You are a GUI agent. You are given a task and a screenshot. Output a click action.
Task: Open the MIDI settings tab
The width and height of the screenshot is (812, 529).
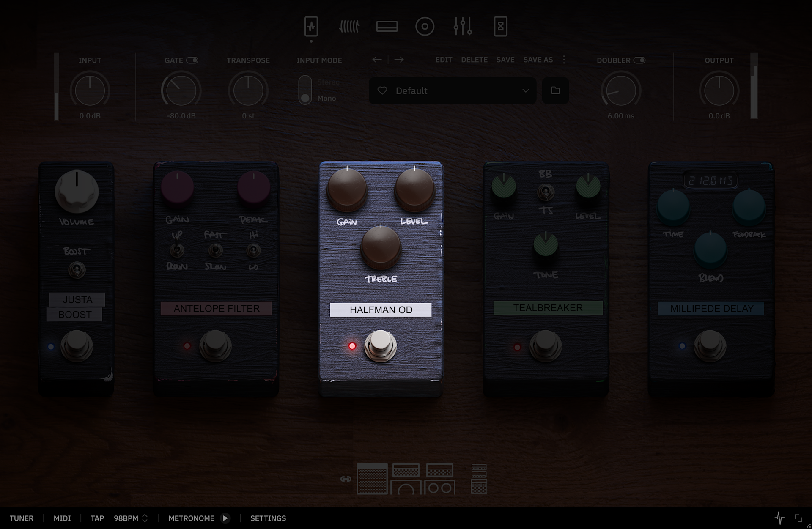point(62,518)
